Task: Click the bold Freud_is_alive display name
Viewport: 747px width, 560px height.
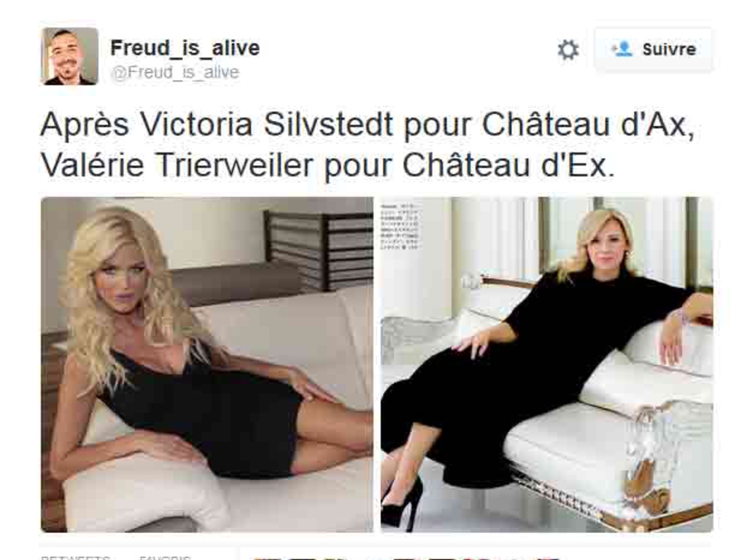Action: 185,47
